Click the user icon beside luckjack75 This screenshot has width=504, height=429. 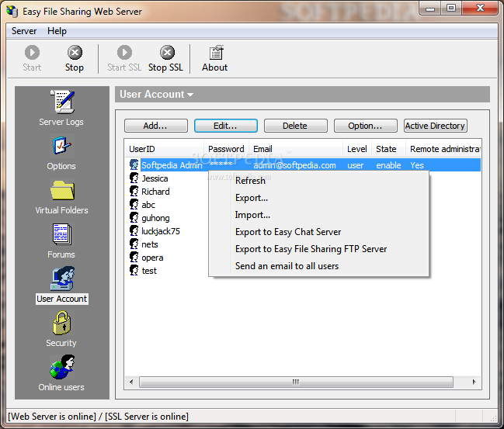point(134,230)
